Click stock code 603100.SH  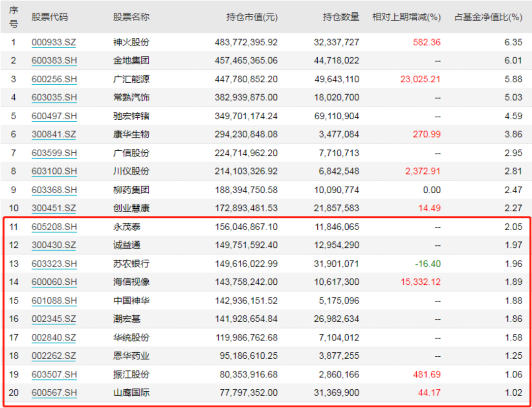[x=54, y=171]
